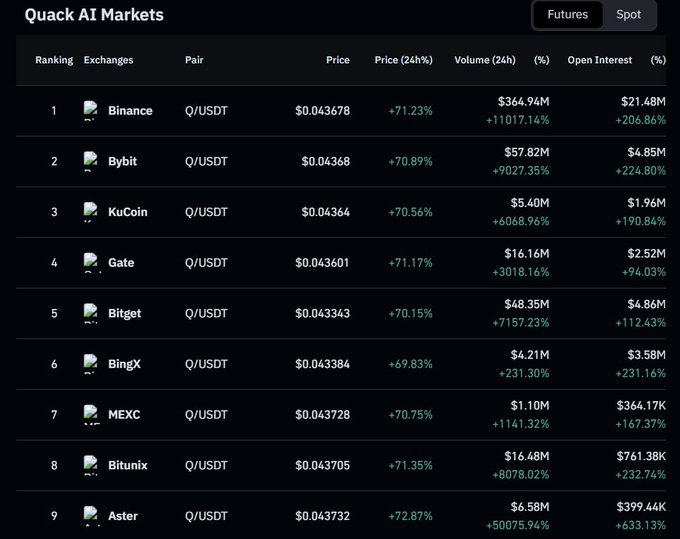Viewport: 680px width, 539px height.
Task: Open the MEXC exchange link
Action: [124, 415]
